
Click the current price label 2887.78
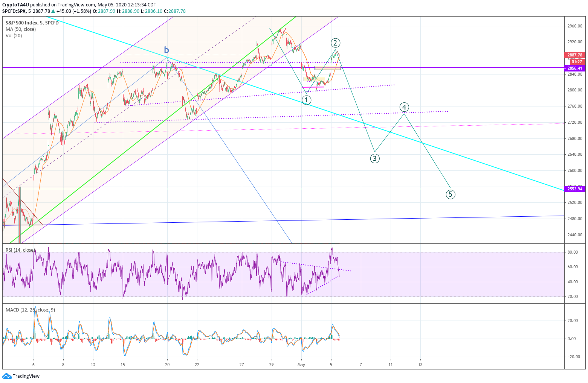tap(575, 55)
